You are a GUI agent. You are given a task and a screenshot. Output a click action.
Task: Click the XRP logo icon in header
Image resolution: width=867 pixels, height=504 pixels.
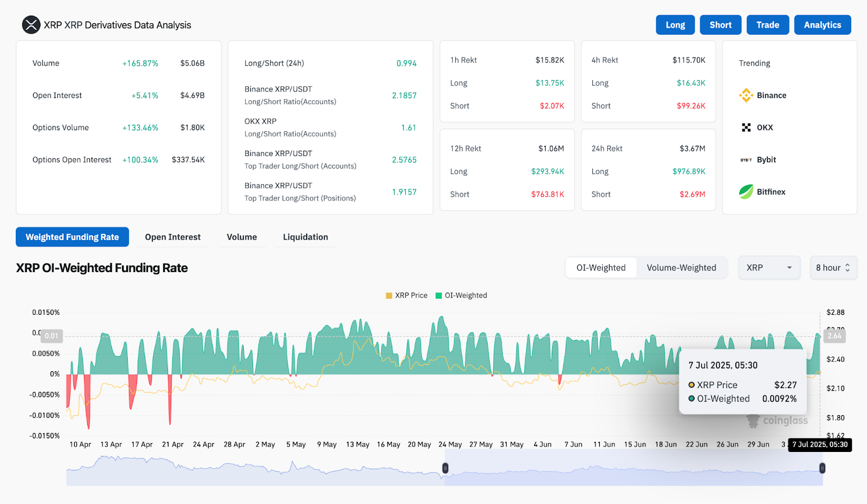click(31, 25)
